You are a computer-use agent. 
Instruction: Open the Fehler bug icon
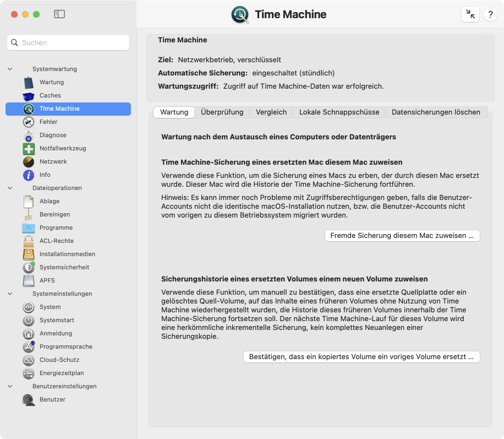(29, 122)
